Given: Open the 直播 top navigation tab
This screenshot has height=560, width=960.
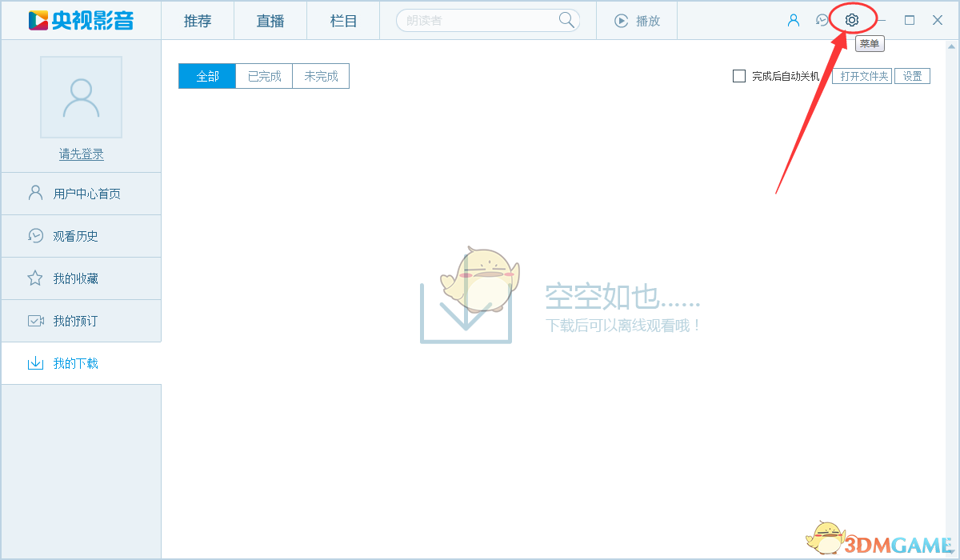Looking at the screenshot, I should pyautogui.click(x=270, y=21).
